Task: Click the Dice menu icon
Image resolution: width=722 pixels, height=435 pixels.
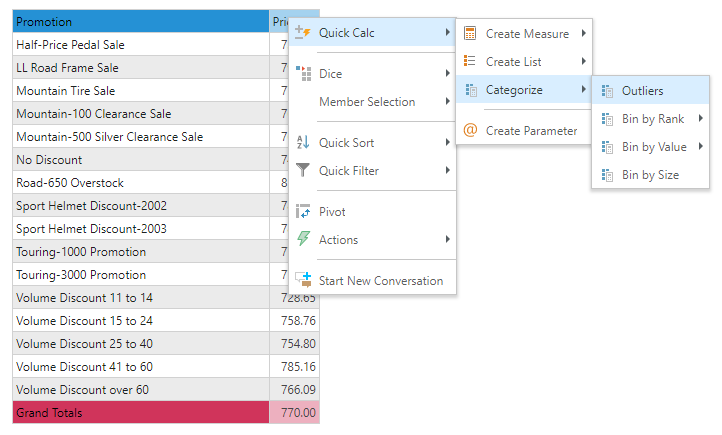Action: click(x=304, y=74)
